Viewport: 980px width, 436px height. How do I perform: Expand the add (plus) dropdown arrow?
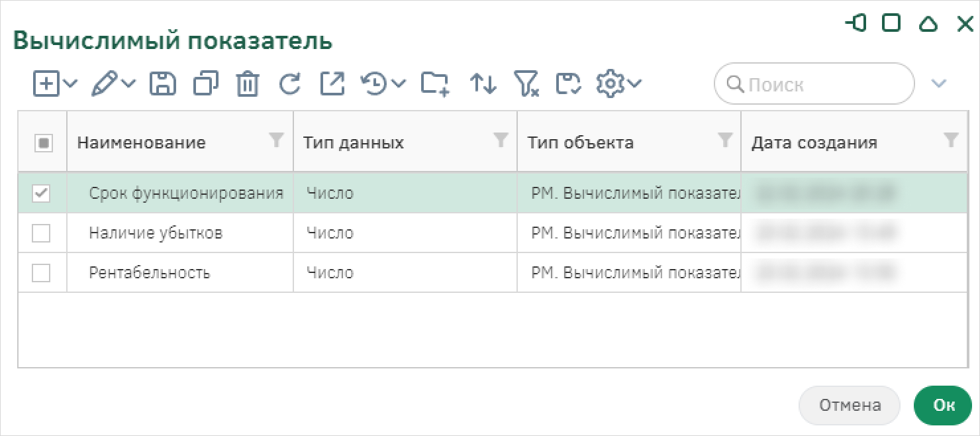click(71, 83)
